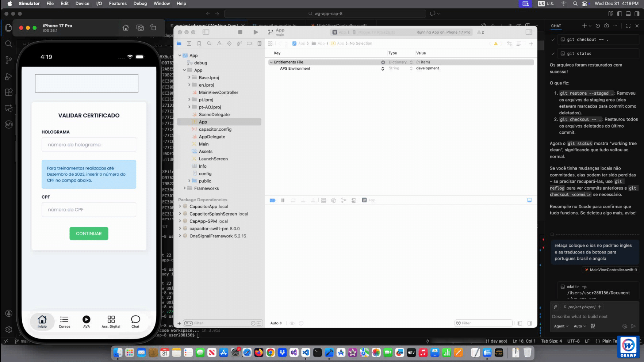Select the Test navigator diamond icon

[229, 43]
